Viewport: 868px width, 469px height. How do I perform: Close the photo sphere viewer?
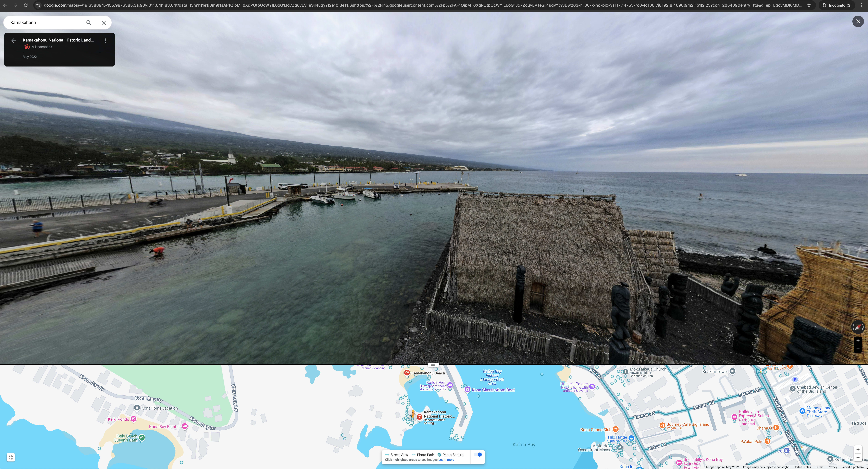coord(858,22)
